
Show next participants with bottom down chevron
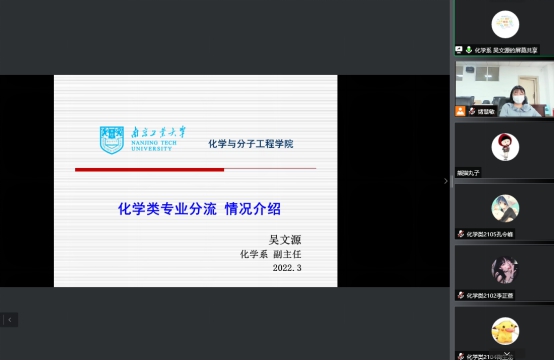[507, 354]
